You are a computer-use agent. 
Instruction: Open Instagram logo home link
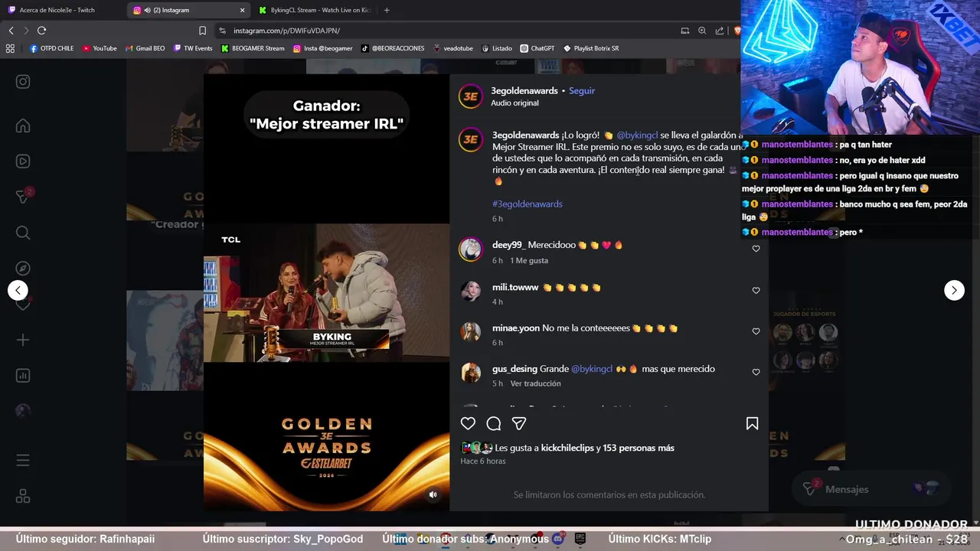23,82
